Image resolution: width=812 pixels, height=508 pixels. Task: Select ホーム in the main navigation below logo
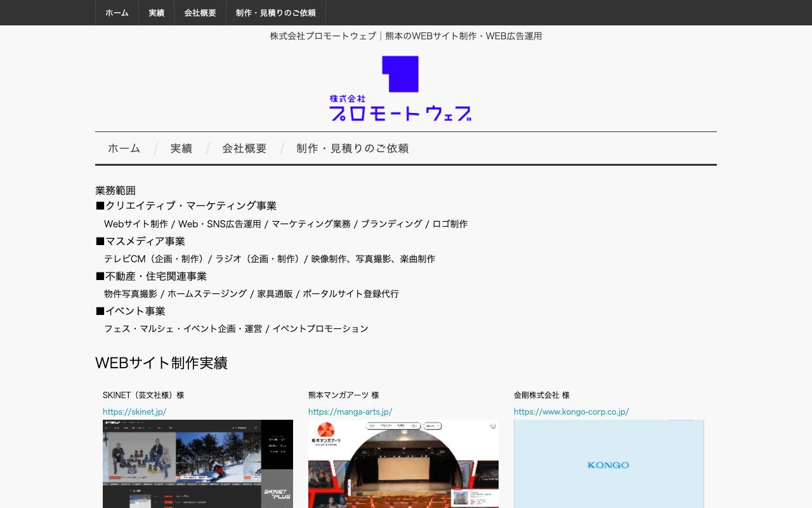pos(124,149)
